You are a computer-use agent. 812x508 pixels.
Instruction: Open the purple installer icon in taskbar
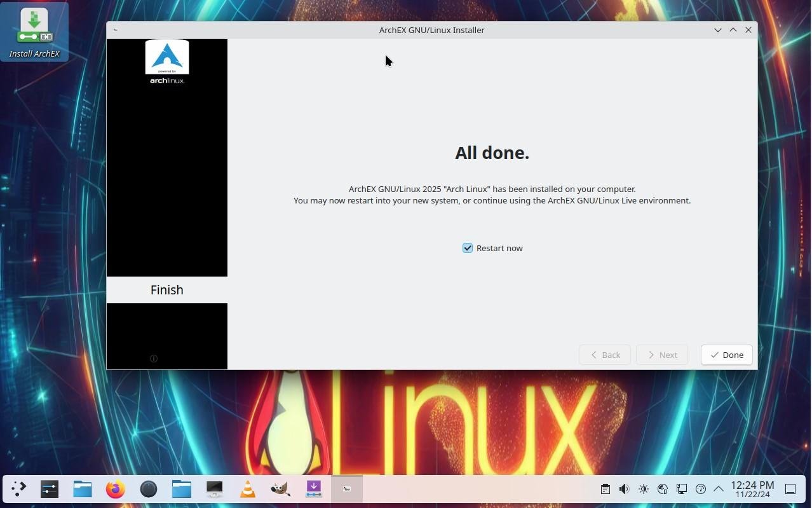pyautogui.click(x=313, y=489)
